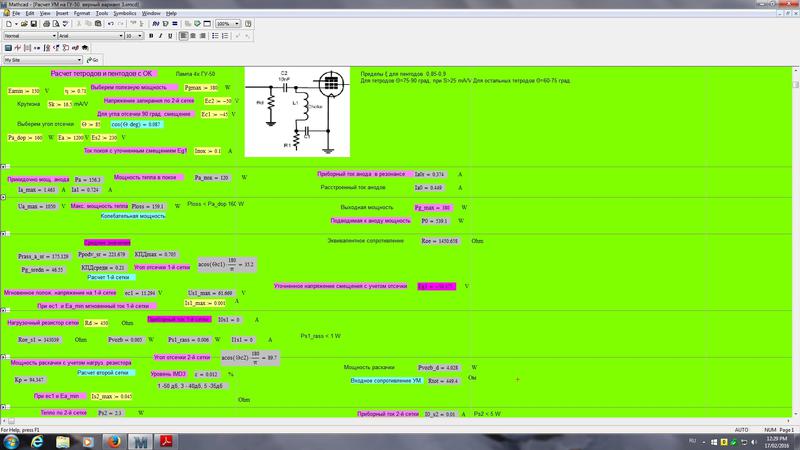Click the taskbar clock showing 12:29 PM

point(776,442)
